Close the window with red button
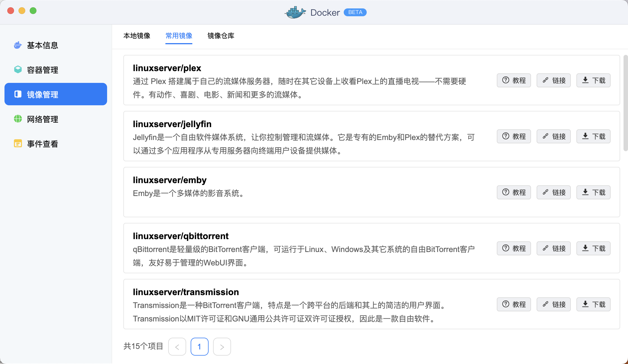 (x=11, y=11)
